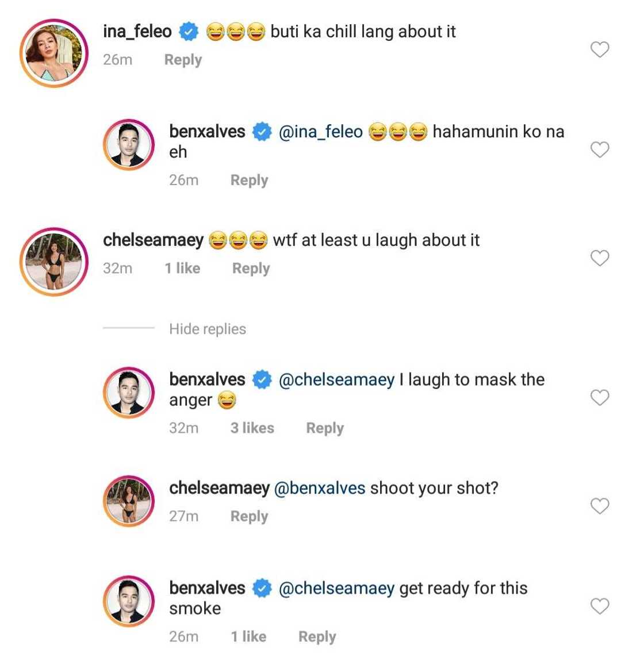Reply to the "mask the anger" comment
Image resolution: width=644 pixels, height=657 pixels.
324,428
